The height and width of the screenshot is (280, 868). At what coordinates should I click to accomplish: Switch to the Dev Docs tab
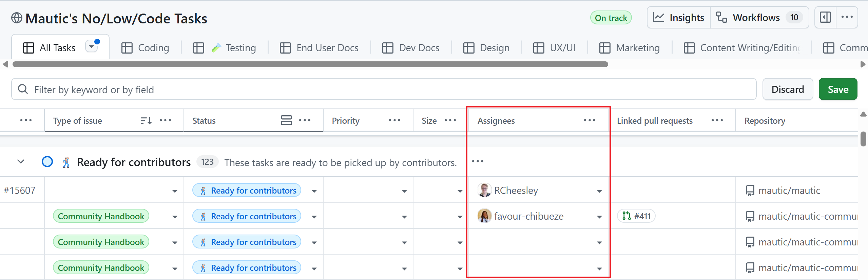click(411, 48)
